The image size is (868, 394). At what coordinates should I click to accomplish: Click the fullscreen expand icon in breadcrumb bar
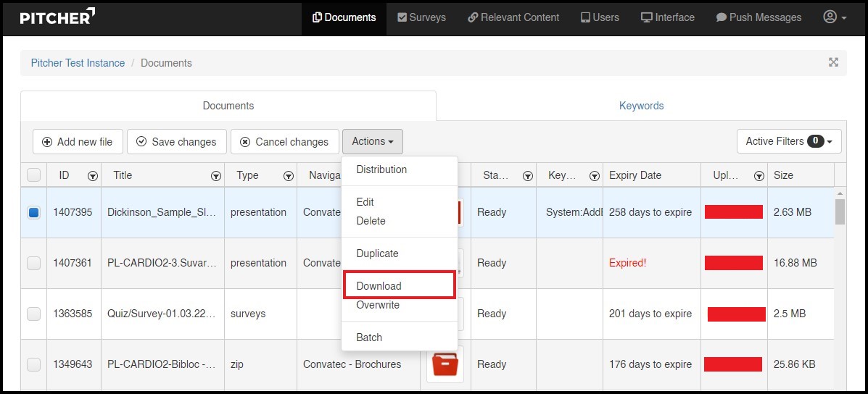click(x=833, y=62)
